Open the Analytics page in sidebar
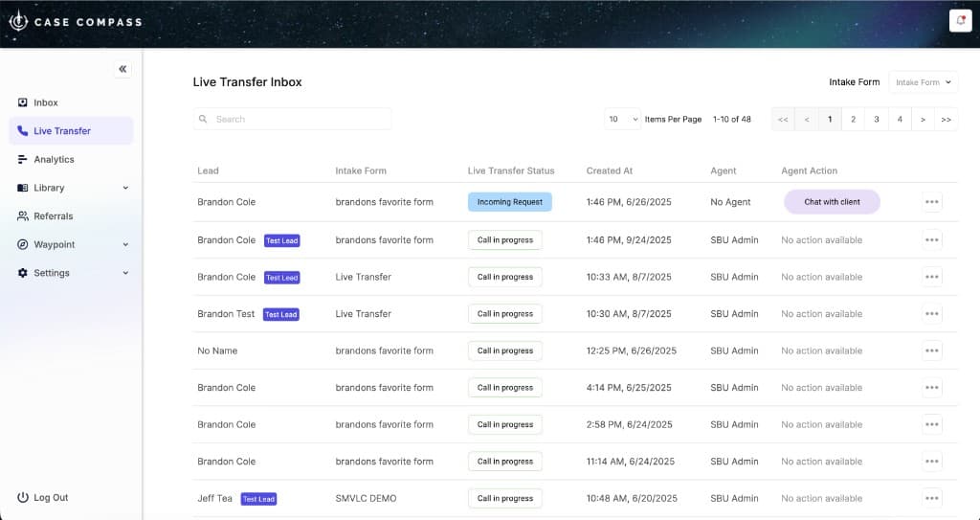 pos(54,159)
